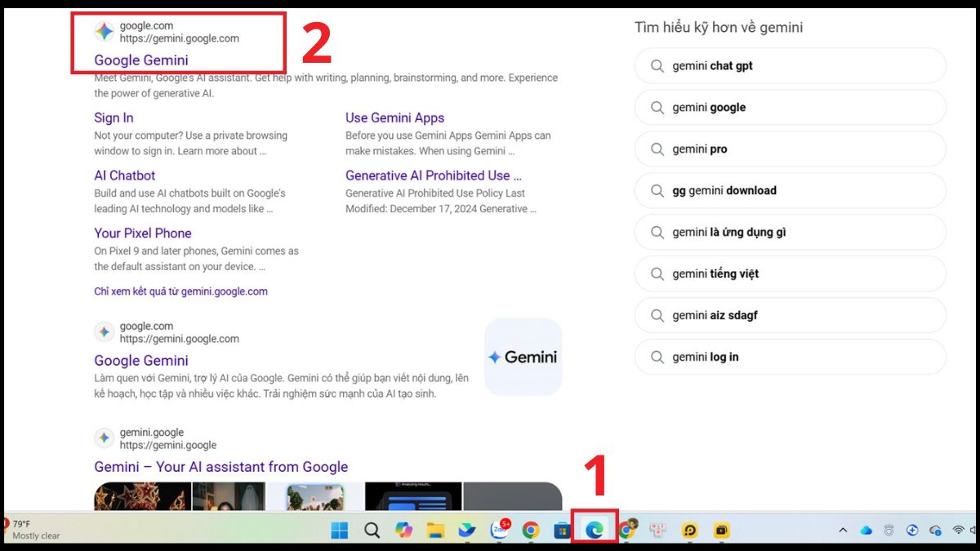Viewport: 980px width, 551px height.
Task: Open taskbar Search magnifier
Action: (x=372, y=531)
